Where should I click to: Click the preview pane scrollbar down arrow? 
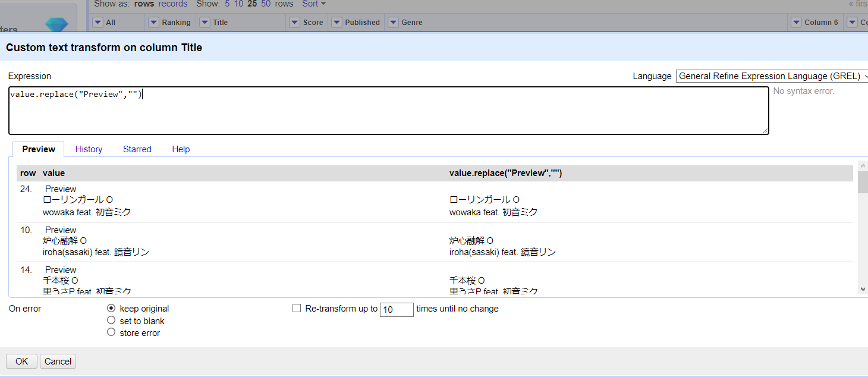pyautogui.click(x=863, y=289)
